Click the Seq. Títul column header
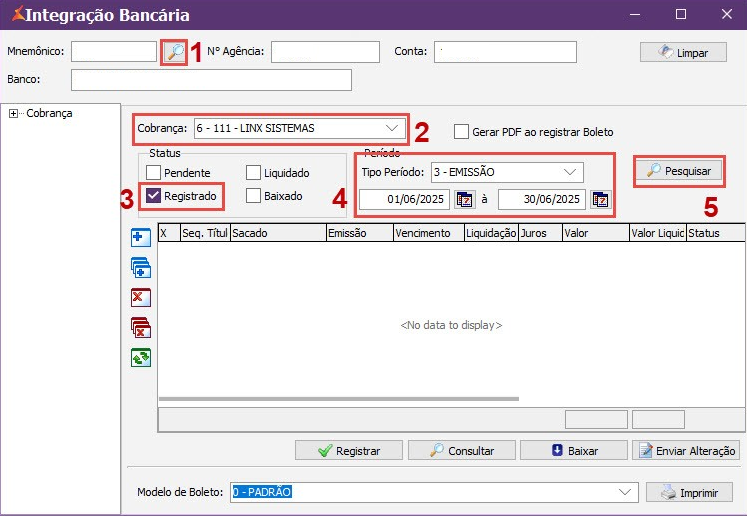The image size is (747, 516). [x=205, y=233]
